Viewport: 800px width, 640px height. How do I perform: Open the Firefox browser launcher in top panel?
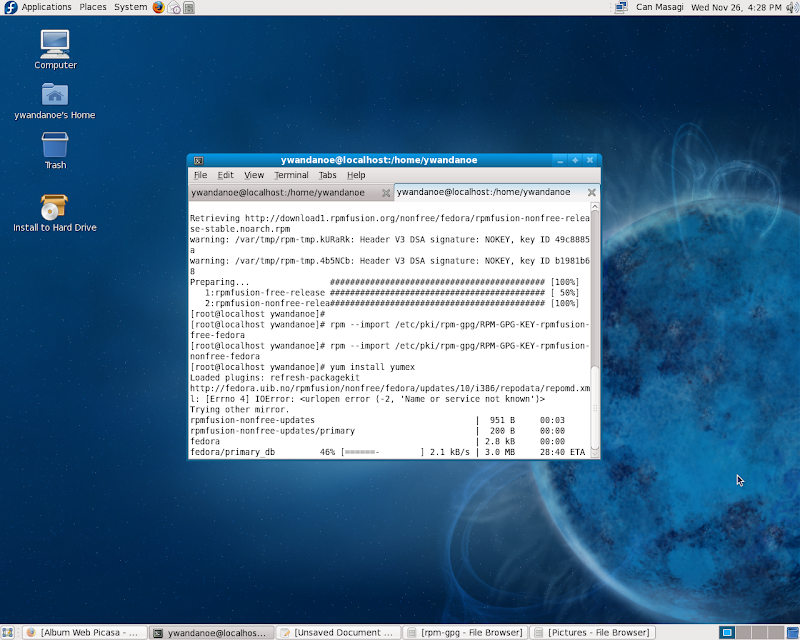tap(159, 7)
